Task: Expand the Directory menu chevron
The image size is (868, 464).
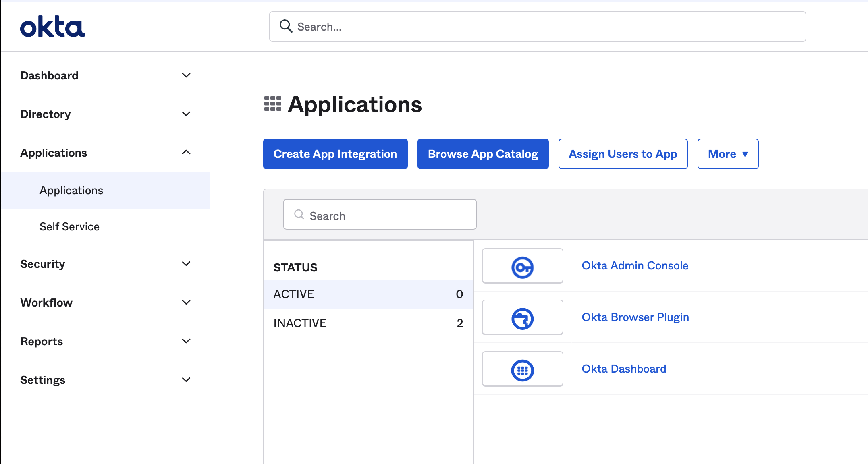Action: point(186,114)
